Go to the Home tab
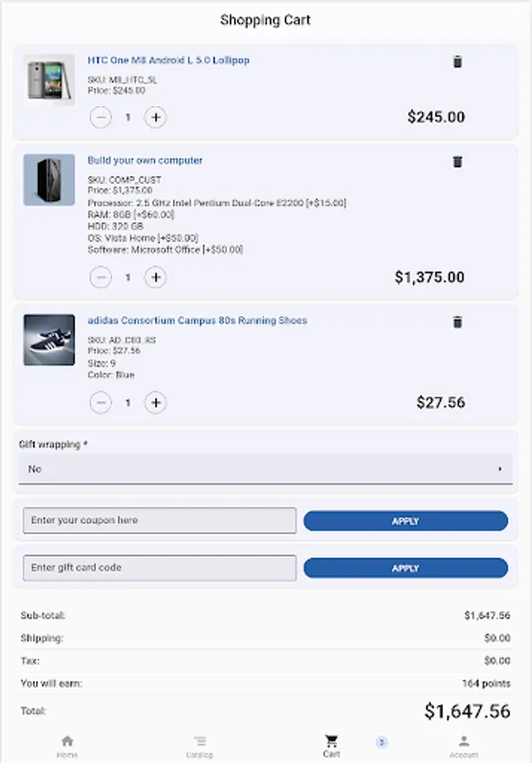Screen dimensions: 532x763 [67, 745]
